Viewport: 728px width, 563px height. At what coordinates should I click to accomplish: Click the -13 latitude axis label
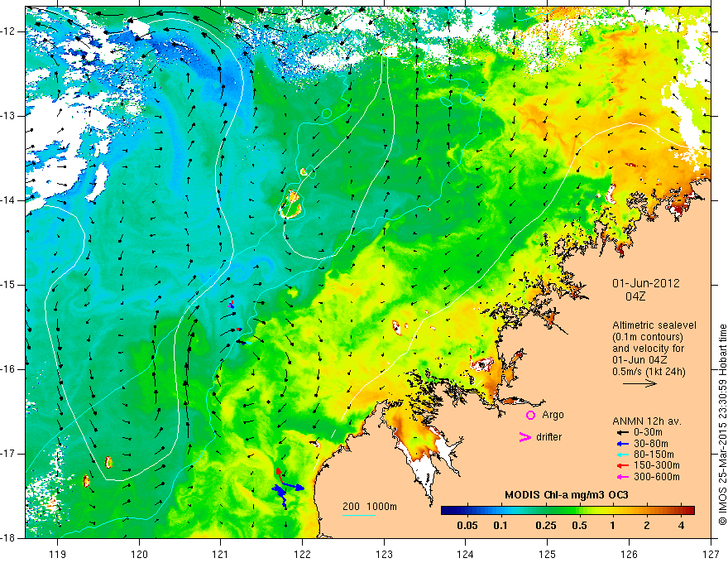(8, 116)
